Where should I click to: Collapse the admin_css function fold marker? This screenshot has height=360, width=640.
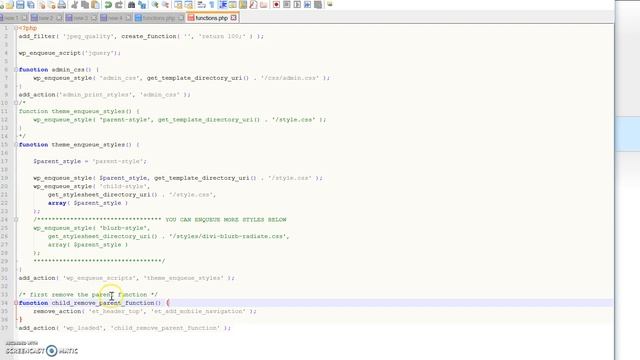click(16, 69)
